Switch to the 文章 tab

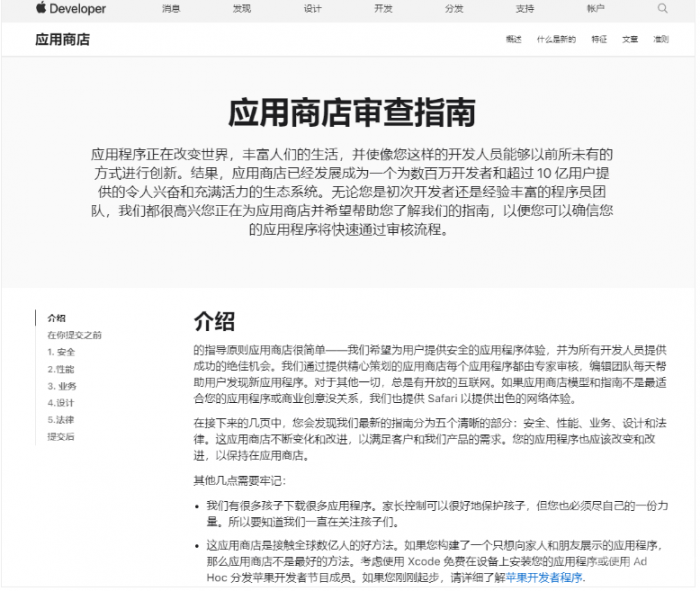(x=630, y=39)
